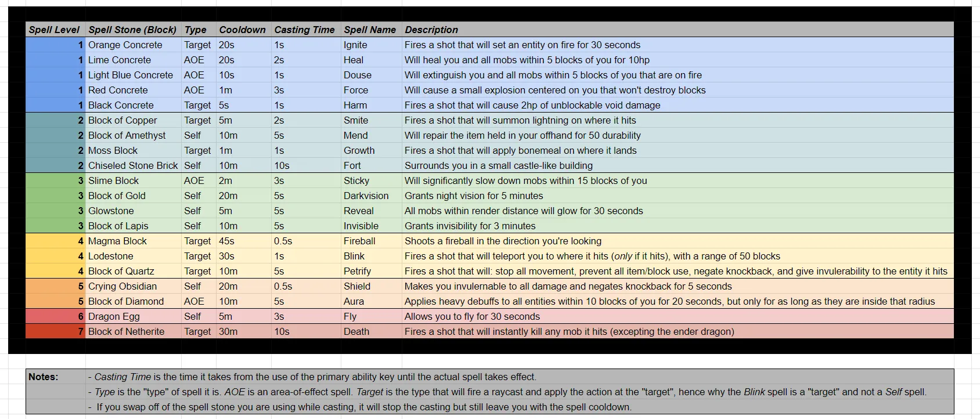
Task: Click the Orange Concrete cell
Action: click(134, 45)
